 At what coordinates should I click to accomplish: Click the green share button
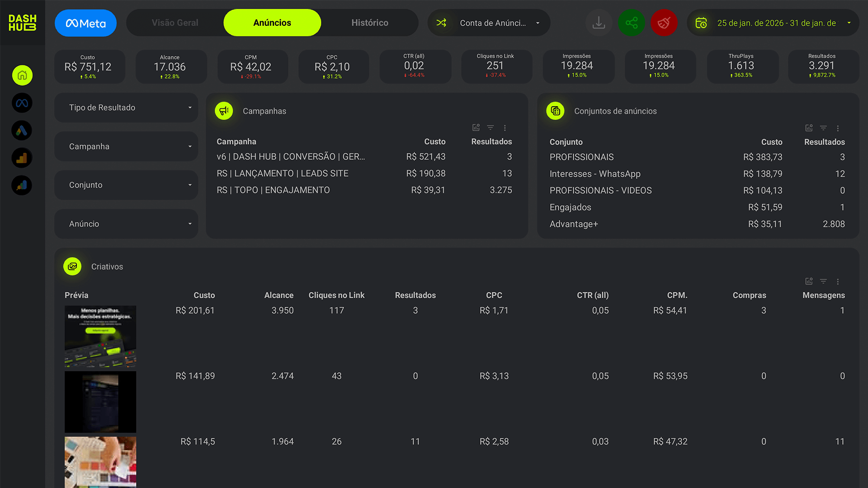[x=632, y=23]
